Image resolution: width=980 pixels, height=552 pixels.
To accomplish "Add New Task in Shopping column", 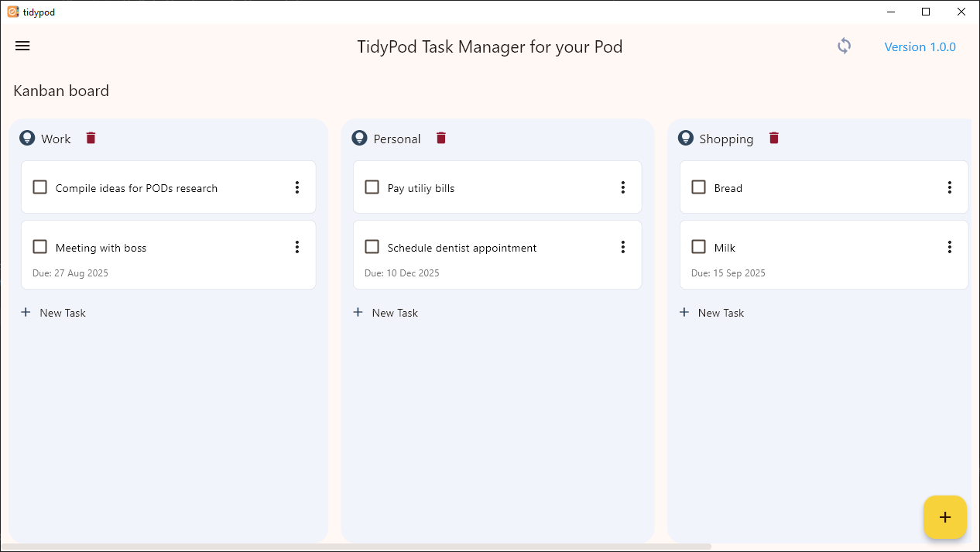I will pos(711,313).
